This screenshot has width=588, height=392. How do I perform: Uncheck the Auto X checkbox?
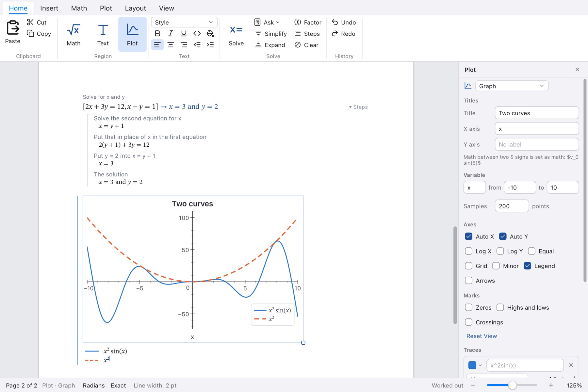[x=468, y=237]
